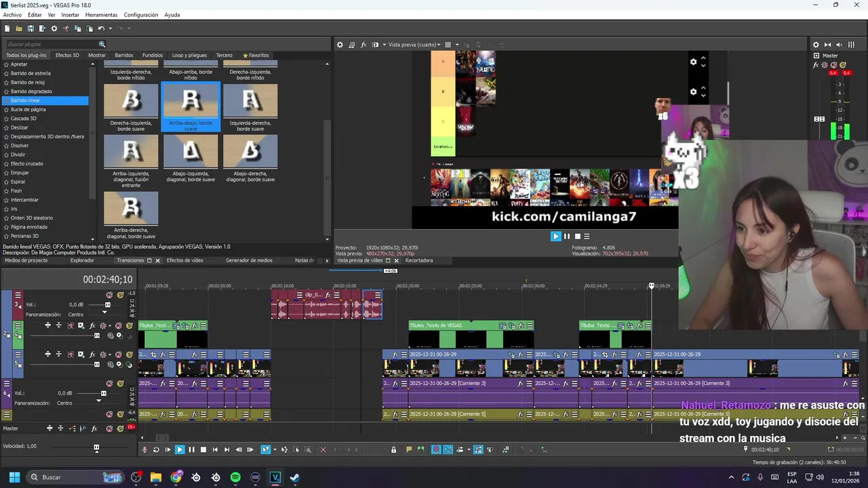868x488 pixels.
Task: Click the Open project folder icon
Action: [19, 28]
